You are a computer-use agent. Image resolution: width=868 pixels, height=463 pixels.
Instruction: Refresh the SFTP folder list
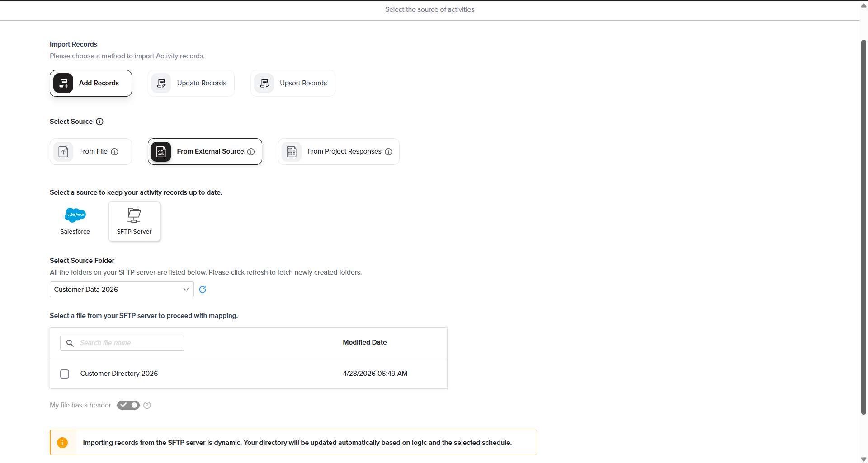pos(203,290)
